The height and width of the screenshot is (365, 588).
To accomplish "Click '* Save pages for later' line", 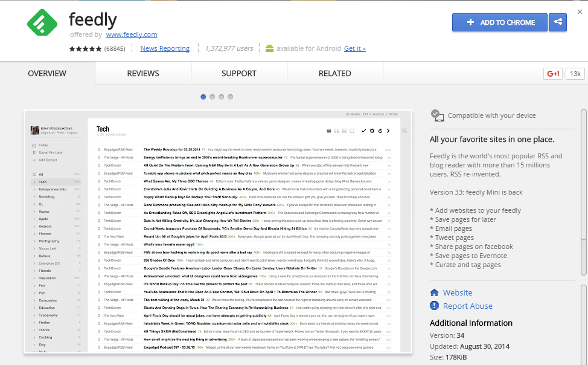I will [x=463, y=220].
